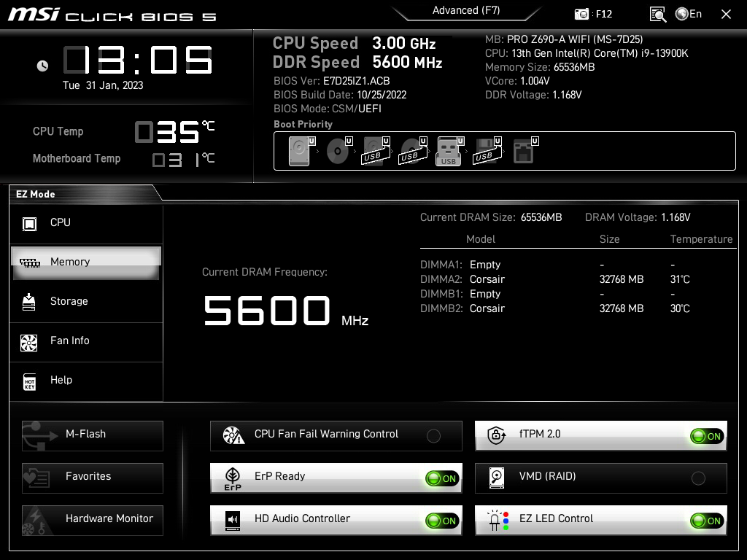Image resolution: width=747 pixels, height=560 pixels.
Task: Click the DRAM Voltage 1.168V value
Action: [x=676, y=217]
